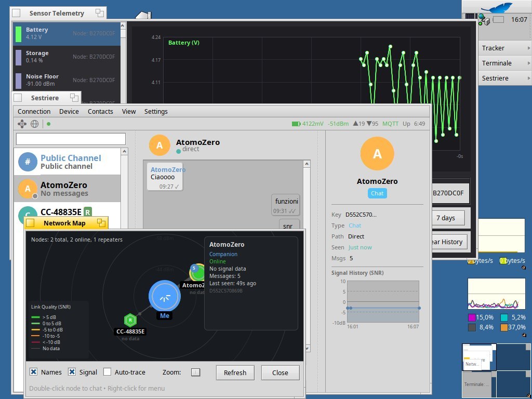Click the large AtomoZero avatar in info panel
532x399 pixels.
point(377,154)
